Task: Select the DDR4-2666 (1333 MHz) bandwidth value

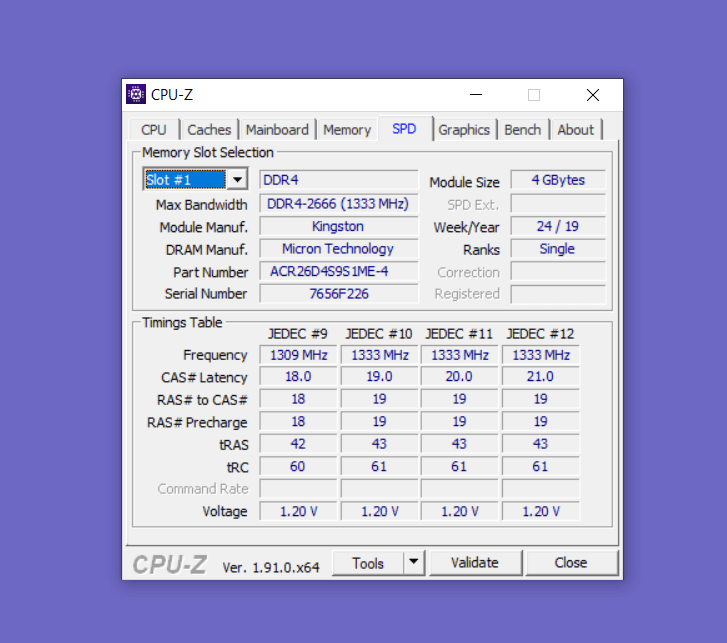Action: click(339, 204)
